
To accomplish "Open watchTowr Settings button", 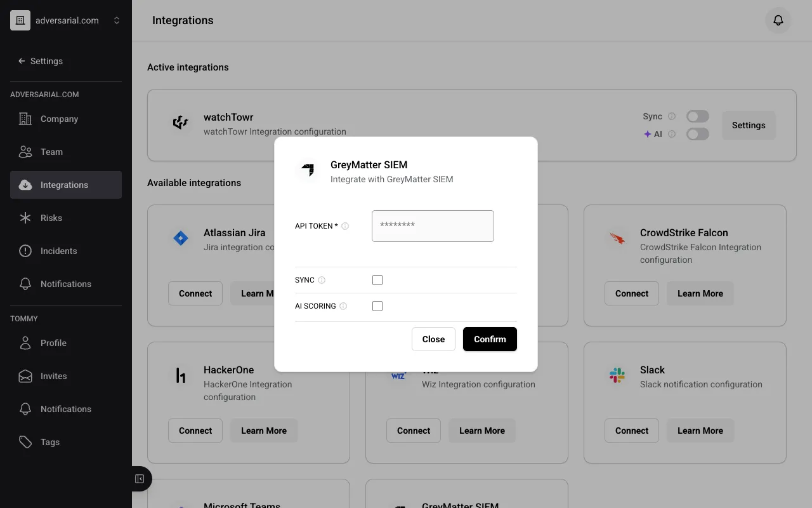I will tap(749, 125).
